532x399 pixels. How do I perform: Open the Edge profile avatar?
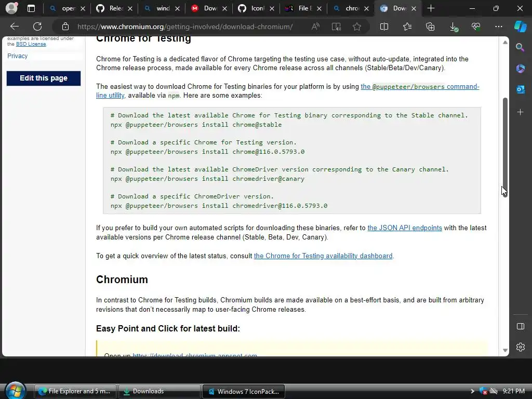pyautogui.click(x=11, y=8)
